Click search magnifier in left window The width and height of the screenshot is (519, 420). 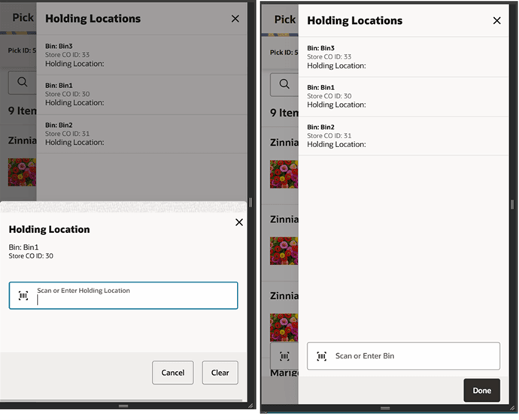click(x=23, y=82)
